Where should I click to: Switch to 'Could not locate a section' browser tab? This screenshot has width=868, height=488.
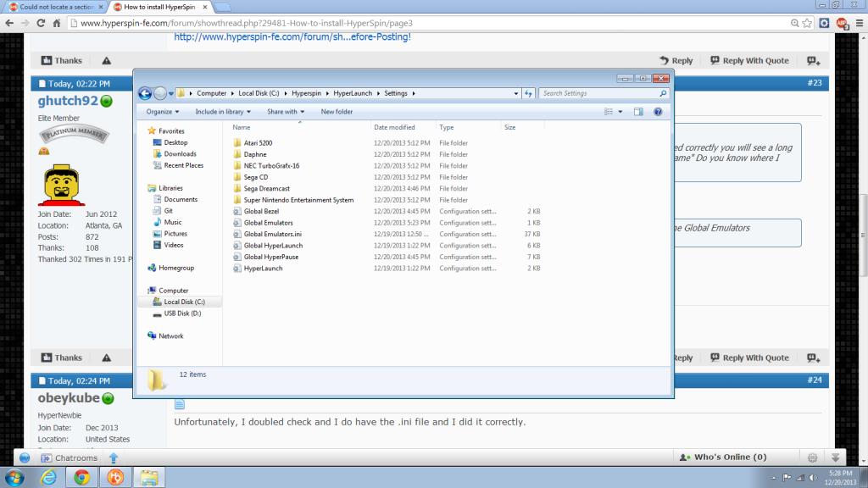coord(57,7)
